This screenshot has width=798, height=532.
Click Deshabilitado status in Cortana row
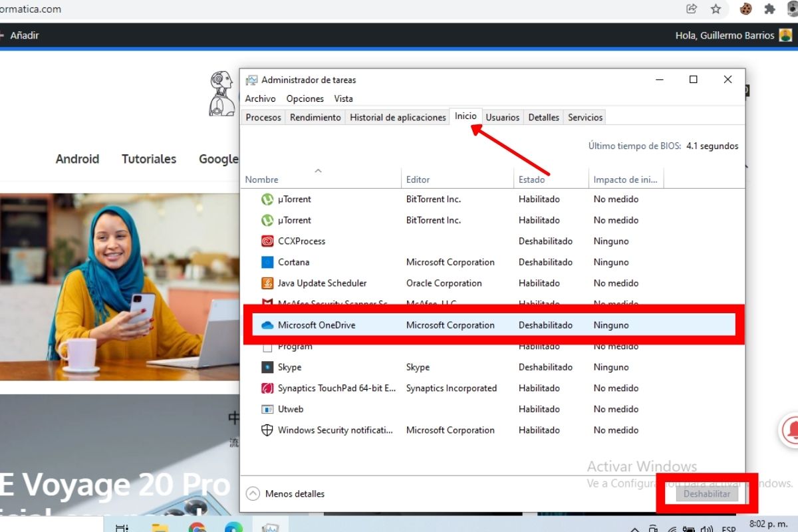point(545,262)
